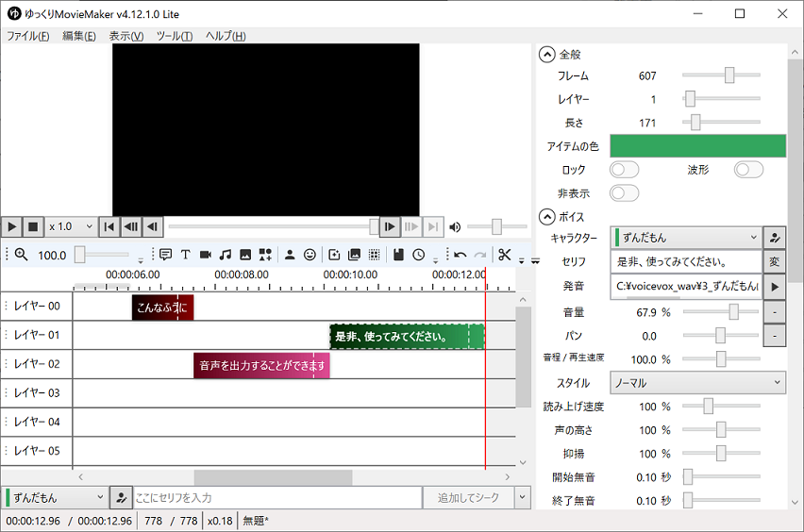Screen dimensions: 804x532
Task: Open character settings icon beside ずんだもん dropdown
Action: click(x=774, y=238)
